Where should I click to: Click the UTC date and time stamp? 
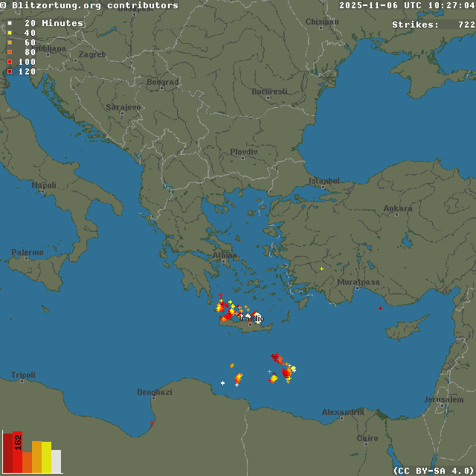407,6
